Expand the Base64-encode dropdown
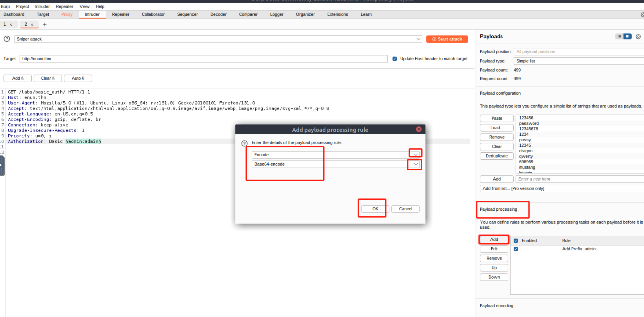Screen dimensions: 644x317 [415, 164]
